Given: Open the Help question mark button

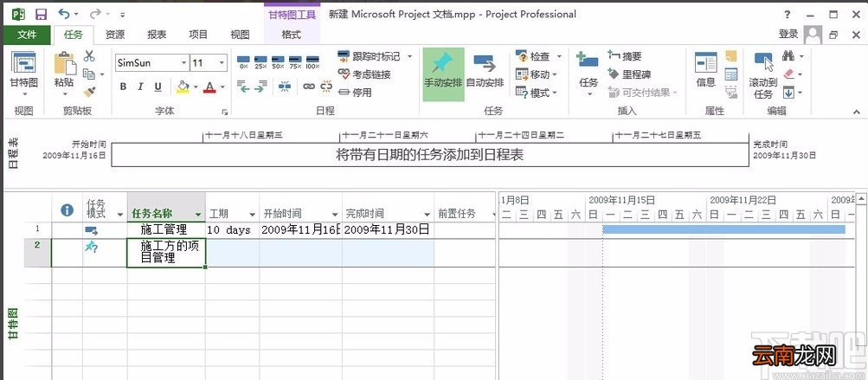Looking at the screenshot, I should [x=788, y=15].
